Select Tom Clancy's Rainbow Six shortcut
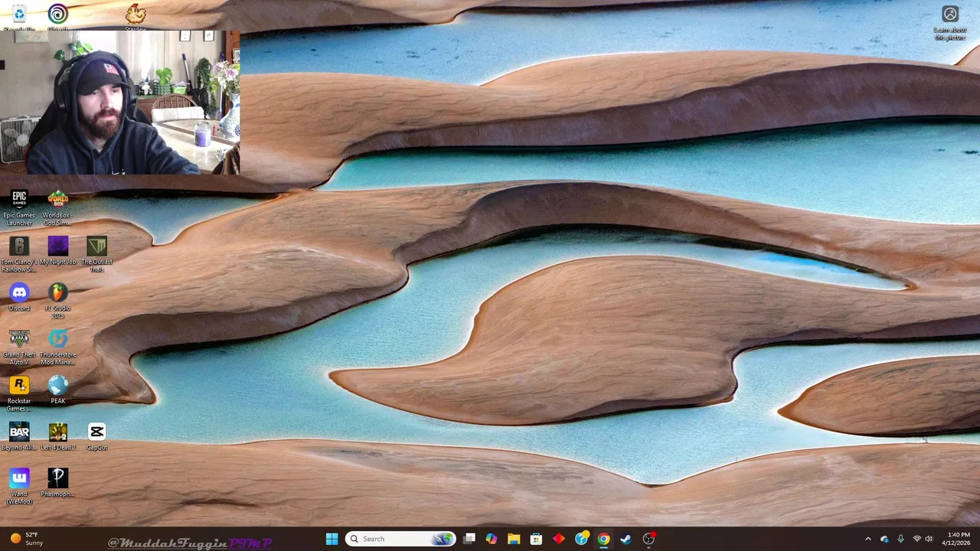This screenshot has height=551, width=980. tap(19, 255)
